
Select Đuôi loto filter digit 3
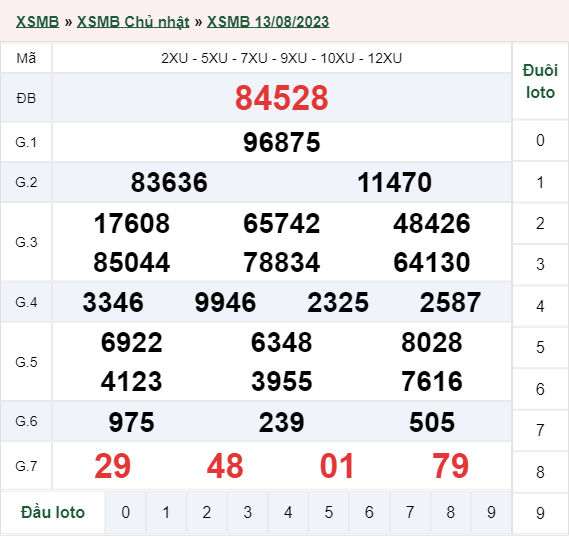click(540, 265)
